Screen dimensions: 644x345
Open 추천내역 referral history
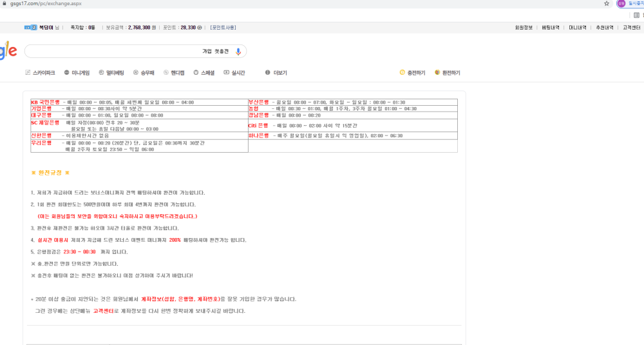coord(605,28)
